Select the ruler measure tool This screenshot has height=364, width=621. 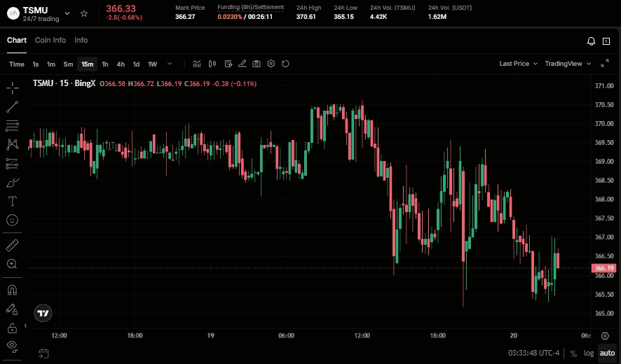pyautogui.click(x=12, y=245)
